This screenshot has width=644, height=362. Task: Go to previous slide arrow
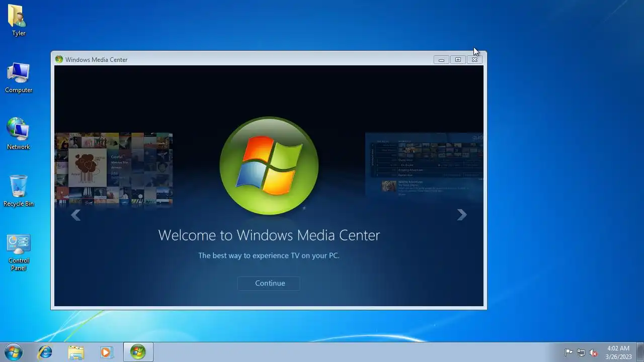click(x=75, y=215)
